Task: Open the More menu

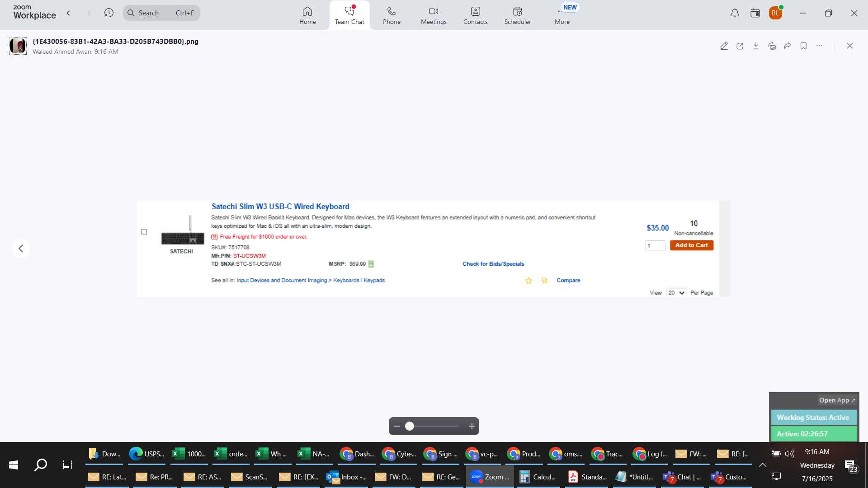Action: click(x=562, y=15)
